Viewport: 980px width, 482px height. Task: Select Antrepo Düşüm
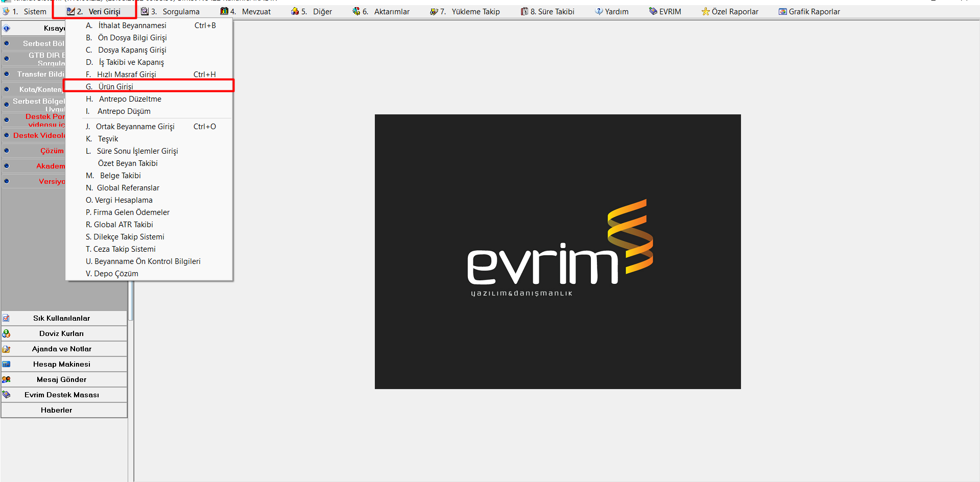(x=149, y=111)
